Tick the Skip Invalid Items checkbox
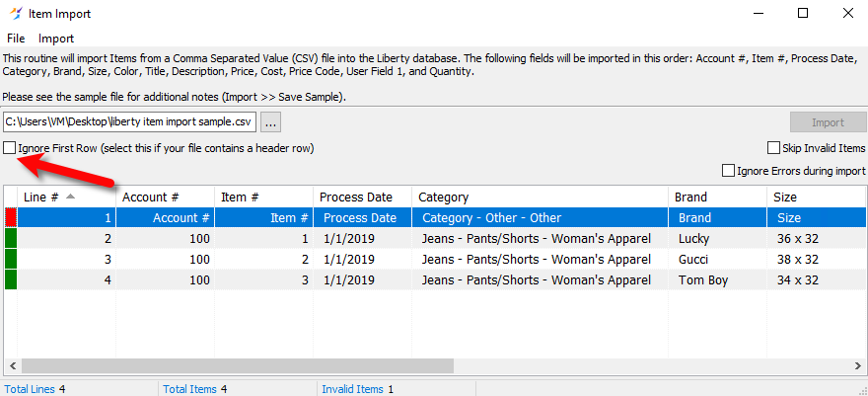This screenshot has height=396, width=868. point(773,148)
